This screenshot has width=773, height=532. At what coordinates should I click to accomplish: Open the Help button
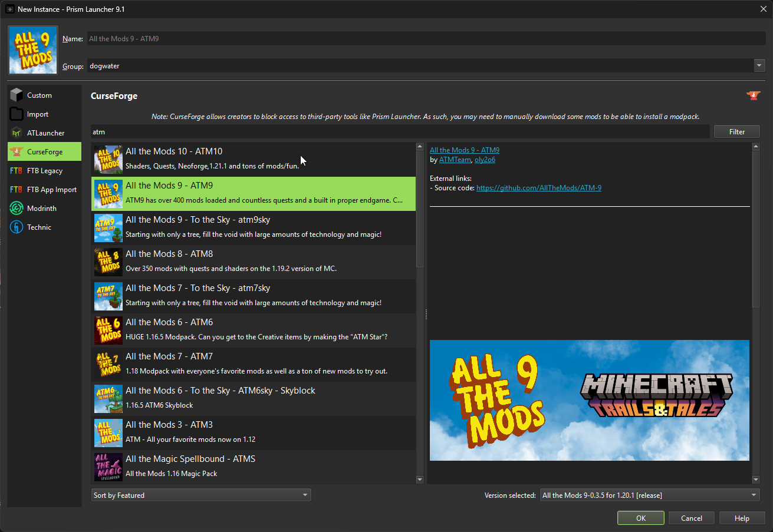[x=742, y=518]
